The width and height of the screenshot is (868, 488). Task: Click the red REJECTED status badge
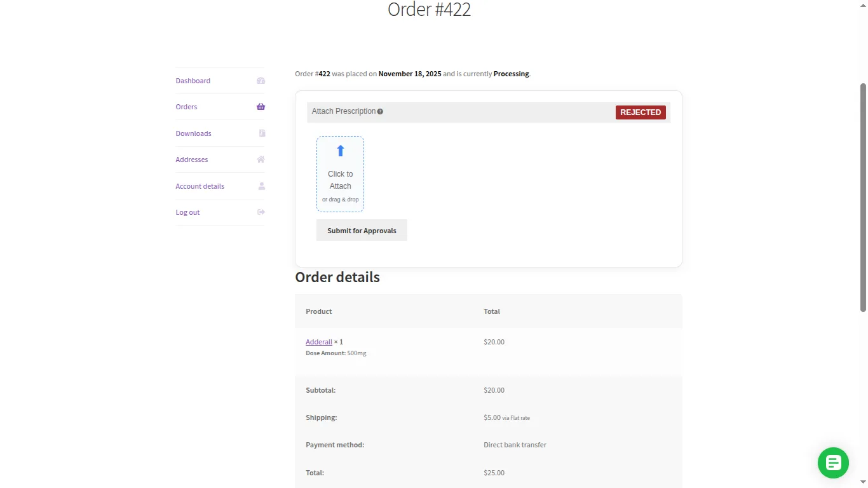click(640, 112)
